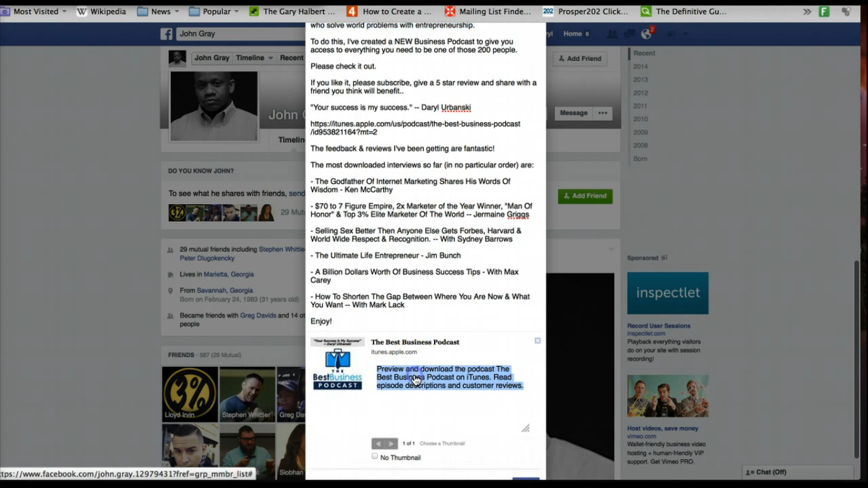Open Record User Sessions ad link

659,326
